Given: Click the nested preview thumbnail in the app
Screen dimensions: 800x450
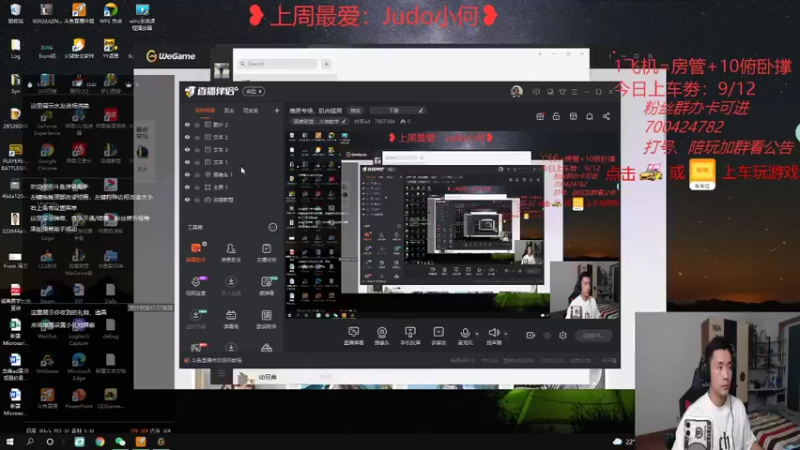Looking at the screenshot, I should (x=453, y=226).
